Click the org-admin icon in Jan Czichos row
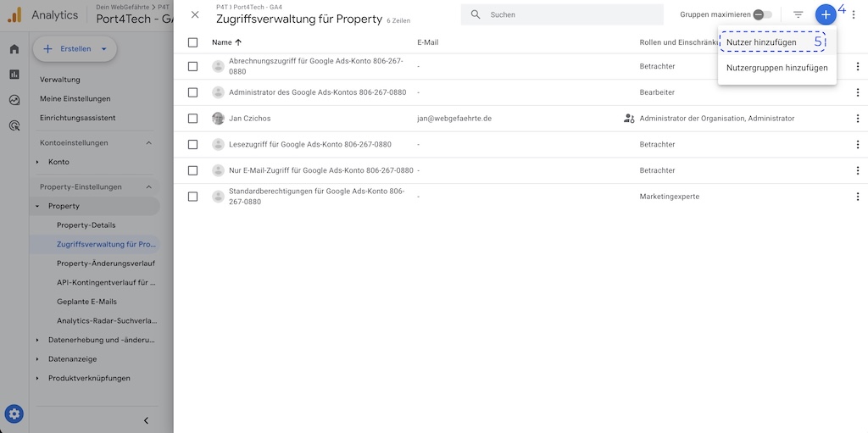 [629, 119]
